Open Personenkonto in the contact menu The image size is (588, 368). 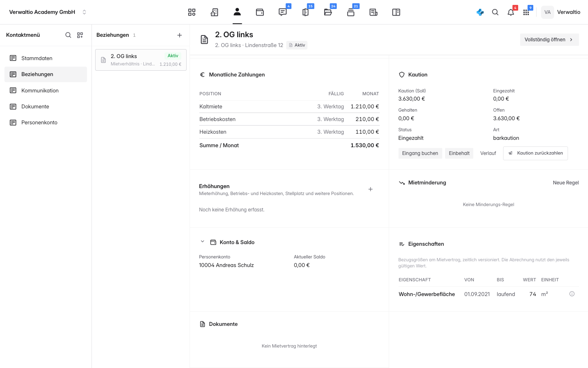(46, 122)
